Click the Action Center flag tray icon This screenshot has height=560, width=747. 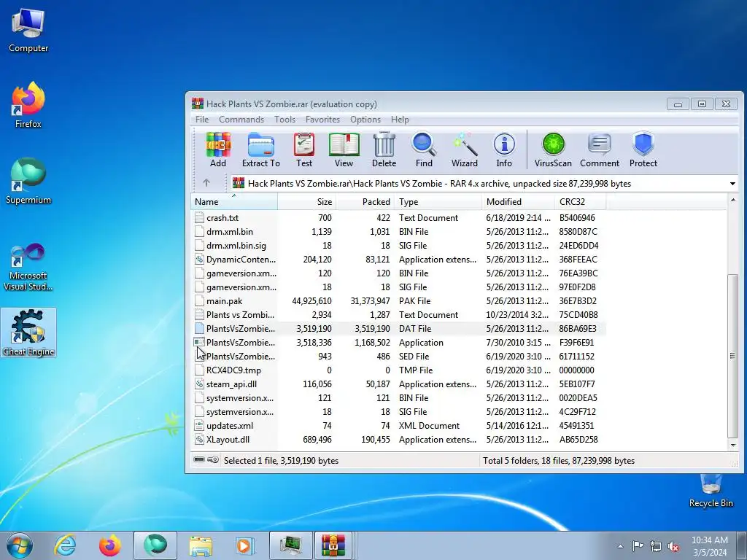click(638, 546)
